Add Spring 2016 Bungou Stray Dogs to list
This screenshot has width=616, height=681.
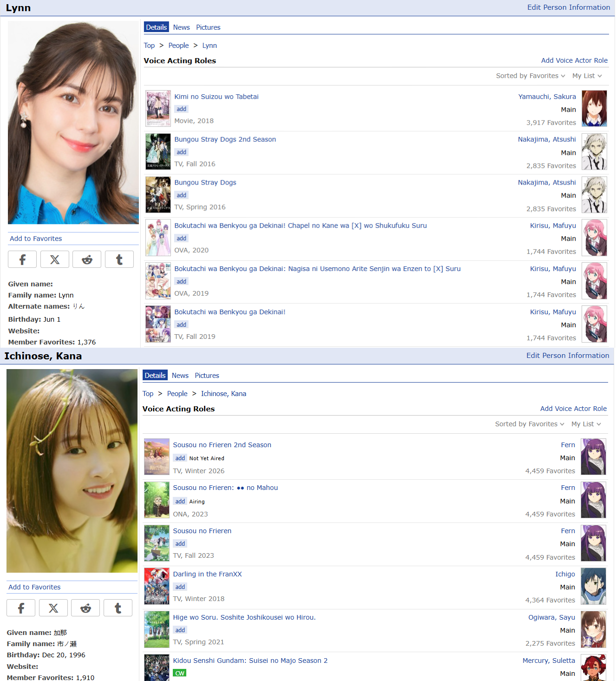click(x=181, y=195)
